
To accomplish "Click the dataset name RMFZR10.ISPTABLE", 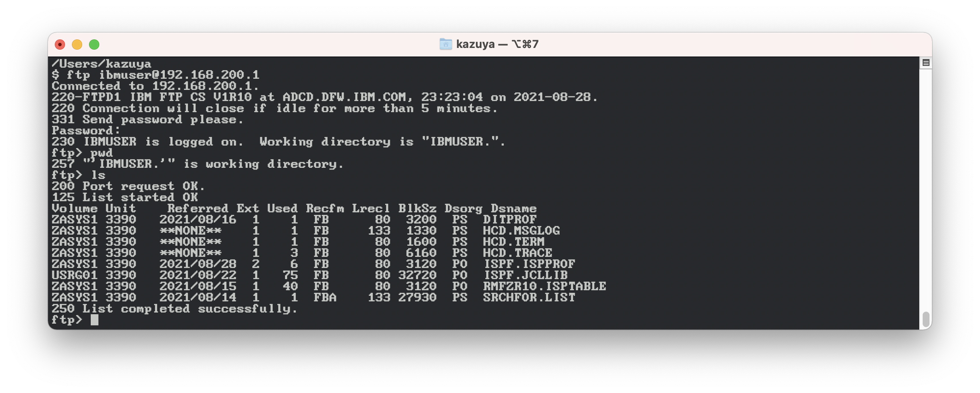I will (544, 286).
